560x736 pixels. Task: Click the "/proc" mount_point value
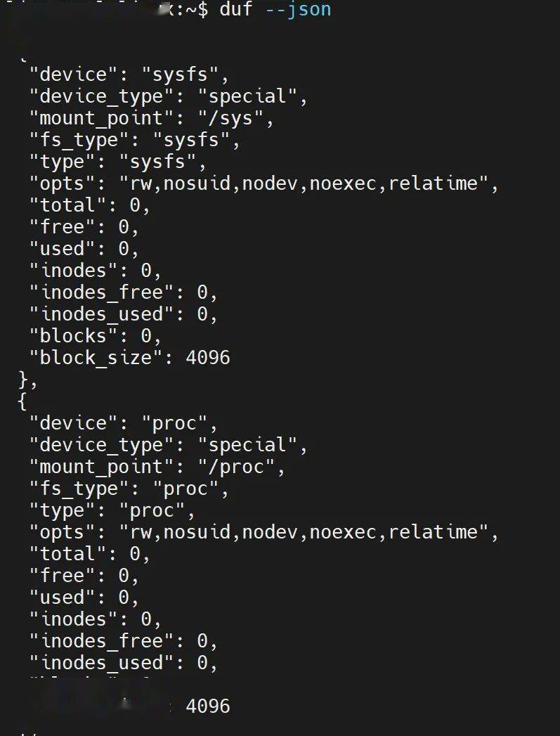(236, 467)
